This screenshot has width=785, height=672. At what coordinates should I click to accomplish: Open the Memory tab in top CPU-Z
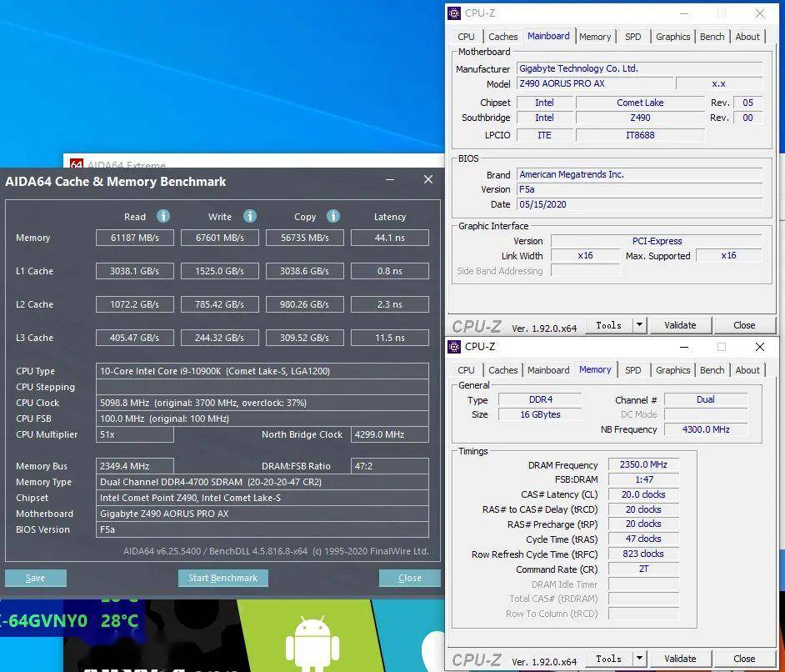pos(595,37)
